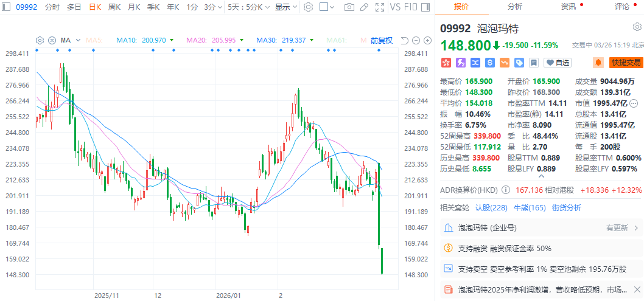644x301 pixels.
Task: Zoom out chart with minus icon
Action: pos(416,40)
